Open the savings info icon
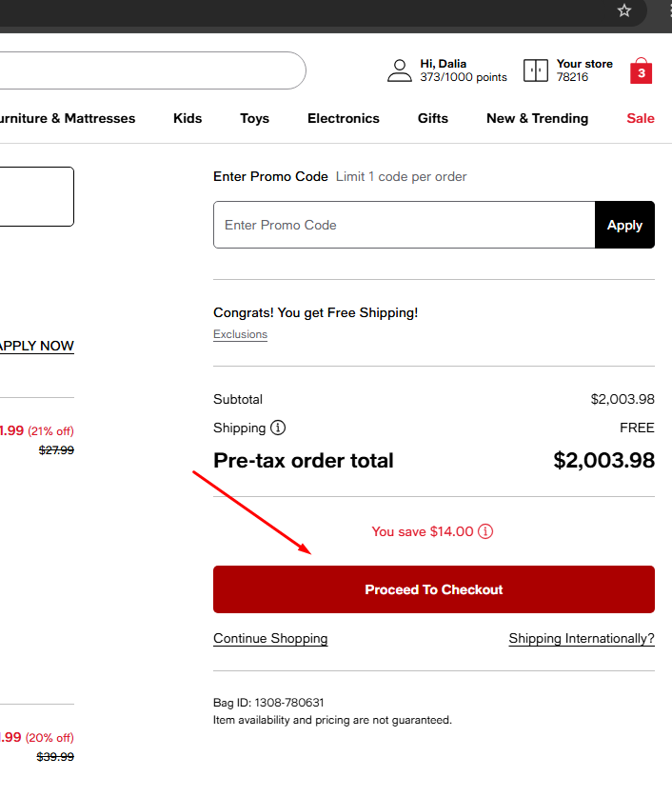Viewport: 672px width, 797px height. pyautogui.click(x=485, y=531)
